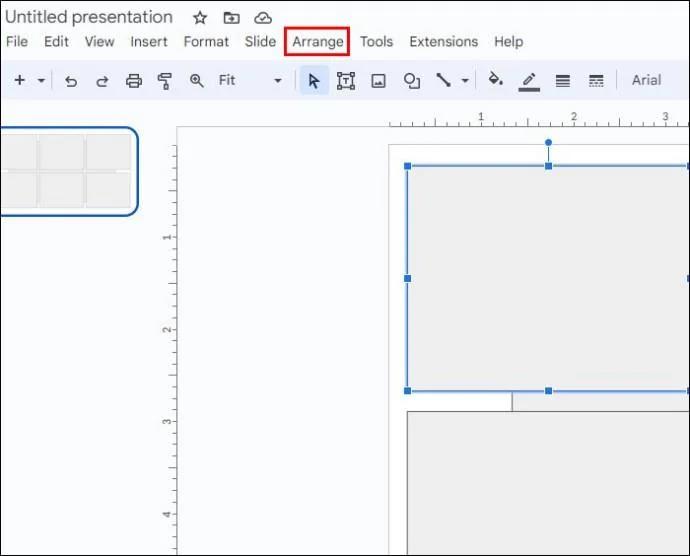This screenshot has width=690, height=556.
Task: Change border weight
Action: (562, 81)
